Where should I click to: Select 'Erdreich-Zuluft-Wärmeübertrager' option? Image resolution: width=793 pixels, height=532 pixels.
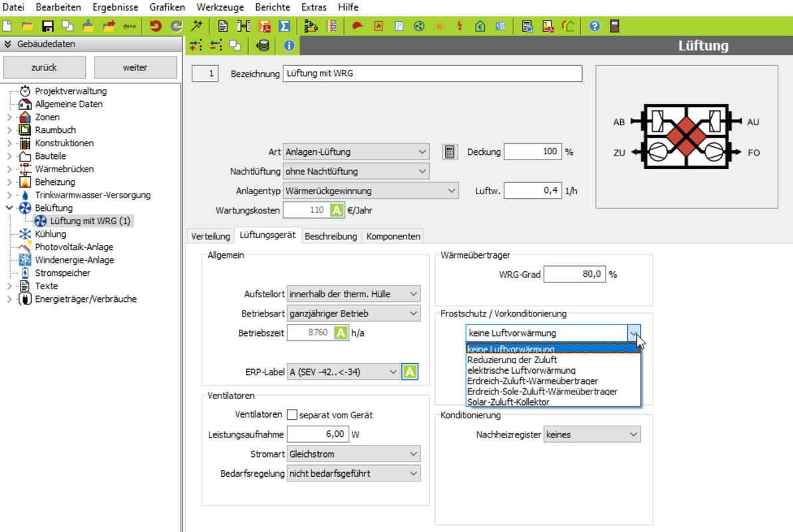[553, 381]
